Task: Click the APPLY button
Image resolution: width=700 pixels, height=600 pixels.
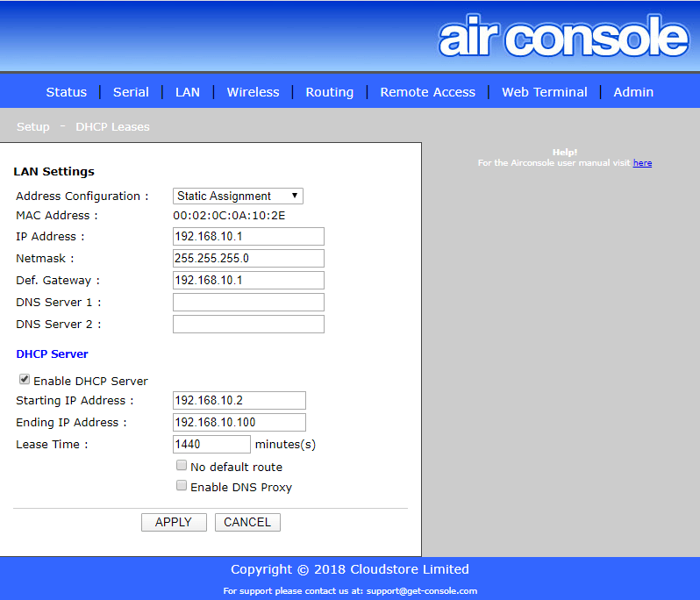Action: [x=174, y=522]
